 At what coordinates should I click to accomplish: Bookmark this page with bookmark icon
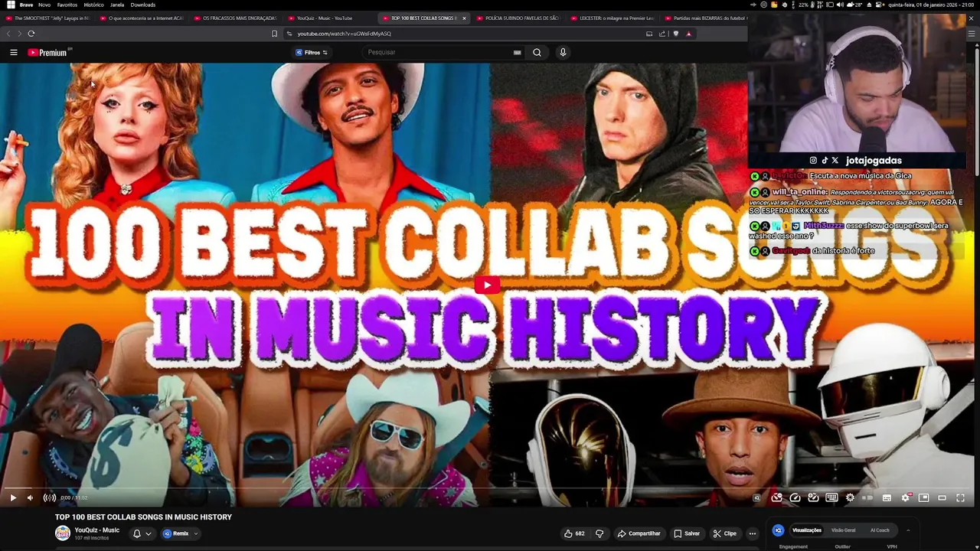click(274, 34)
